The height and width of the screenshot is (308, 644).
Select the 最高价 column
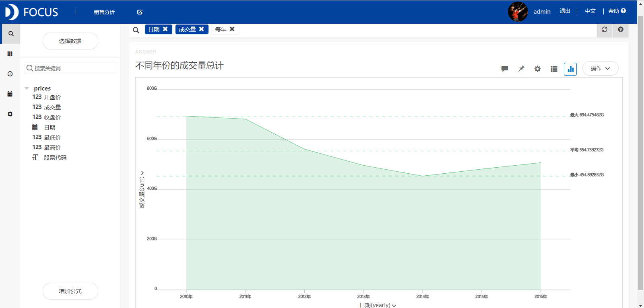(x=52, y=148)
